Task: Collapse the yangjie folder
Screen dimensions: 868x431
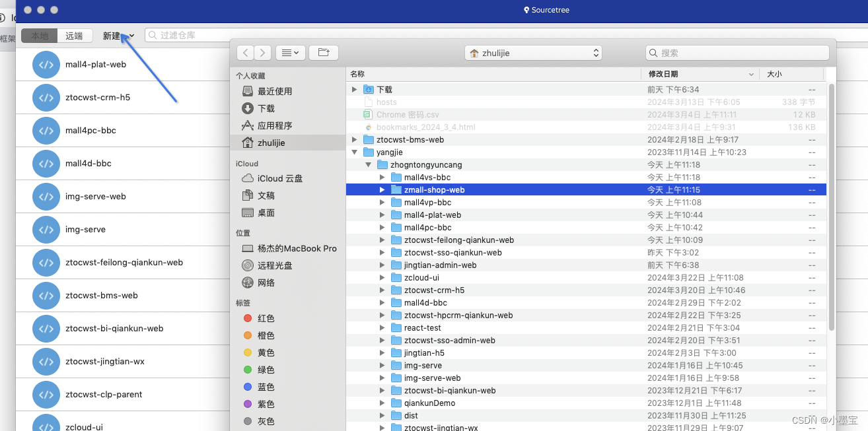Action: (355, 152)
